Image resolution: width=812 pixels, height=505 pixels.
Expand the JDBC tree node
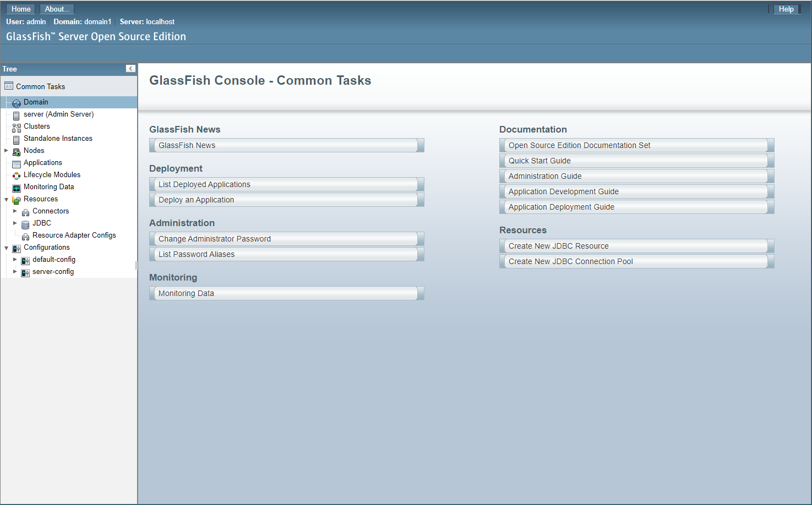[15, 223]
